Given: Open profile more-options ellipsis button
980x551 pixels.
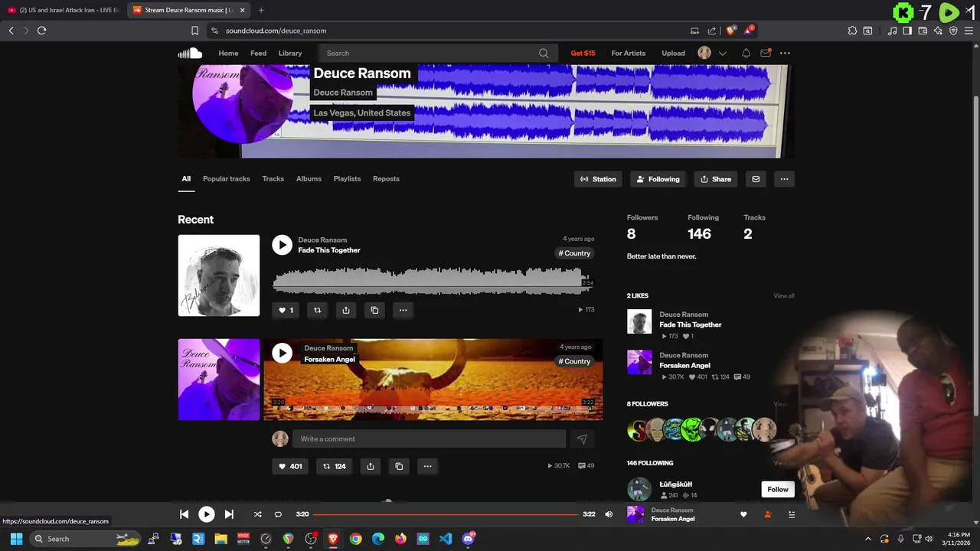Looking at the screenshot, I should (784, 179).
